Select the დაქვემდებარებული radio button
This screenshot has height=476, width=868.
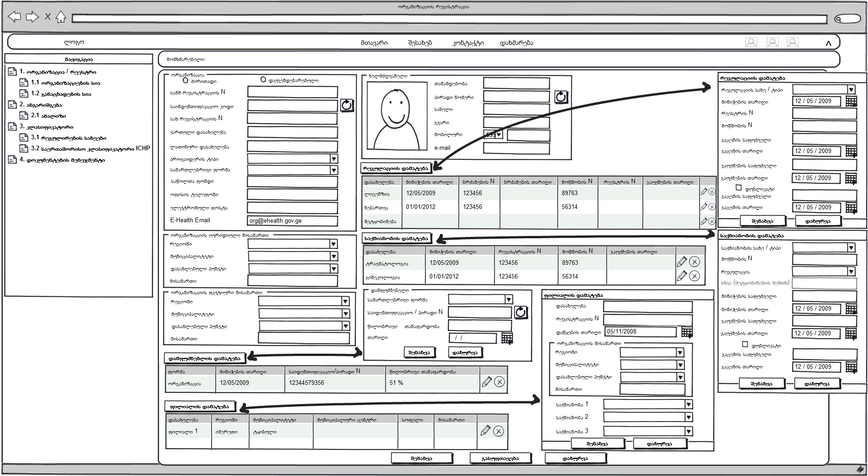(x=263, y=80)
